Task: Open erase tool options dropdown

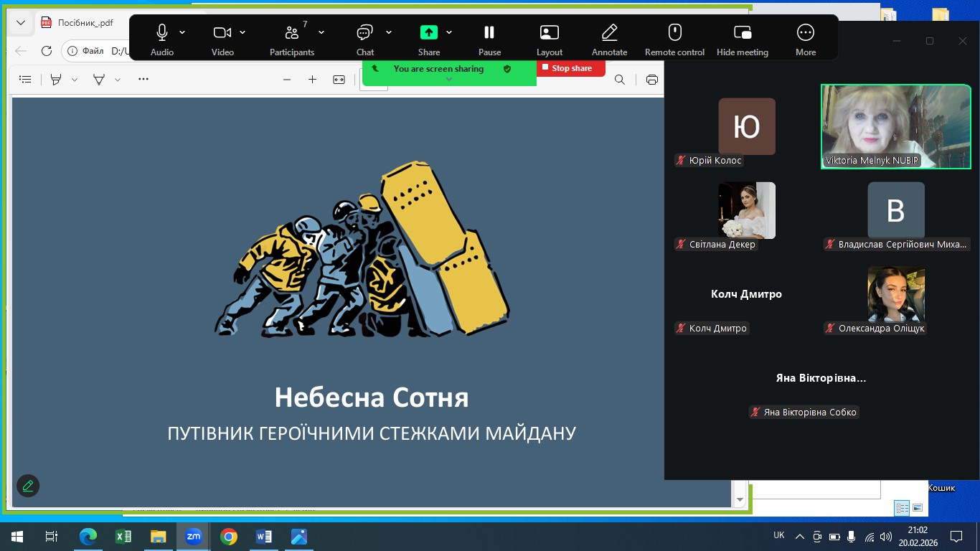Action: (118, 80)
